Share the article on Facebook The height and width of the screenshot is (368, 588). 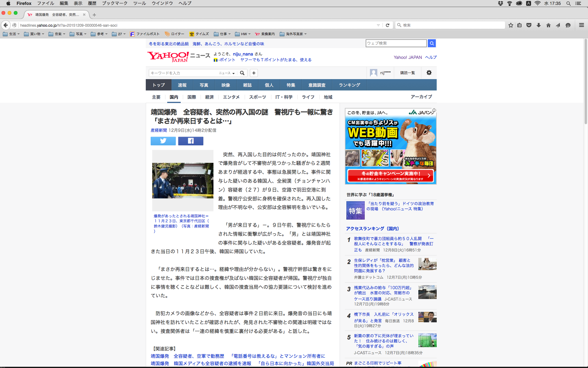pos(190,141)
